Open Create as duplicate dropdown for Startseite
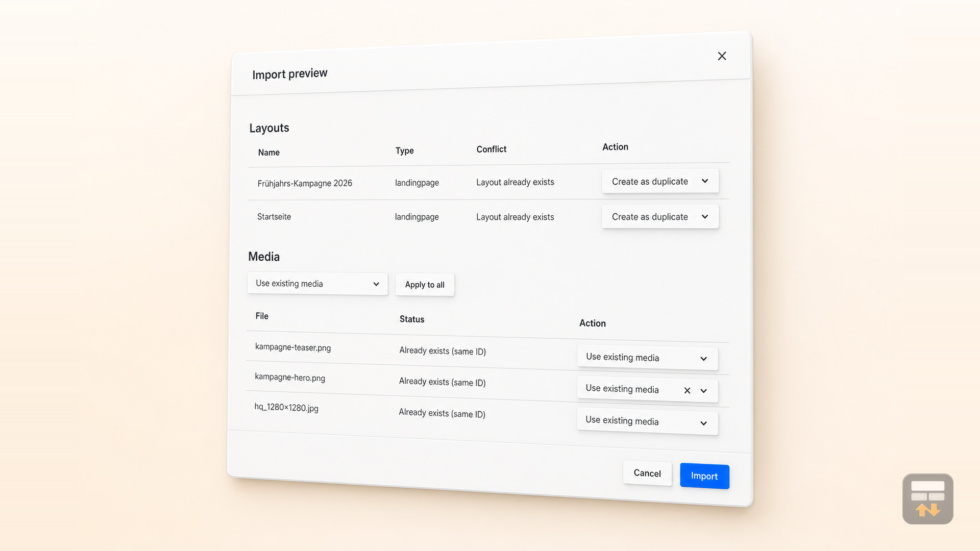 pos(660,217)
